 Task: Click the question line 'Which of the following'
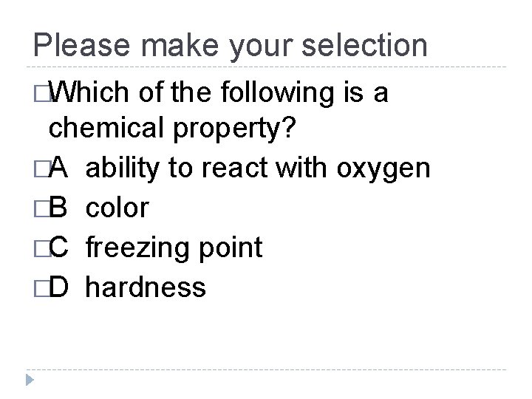point(214,93)
